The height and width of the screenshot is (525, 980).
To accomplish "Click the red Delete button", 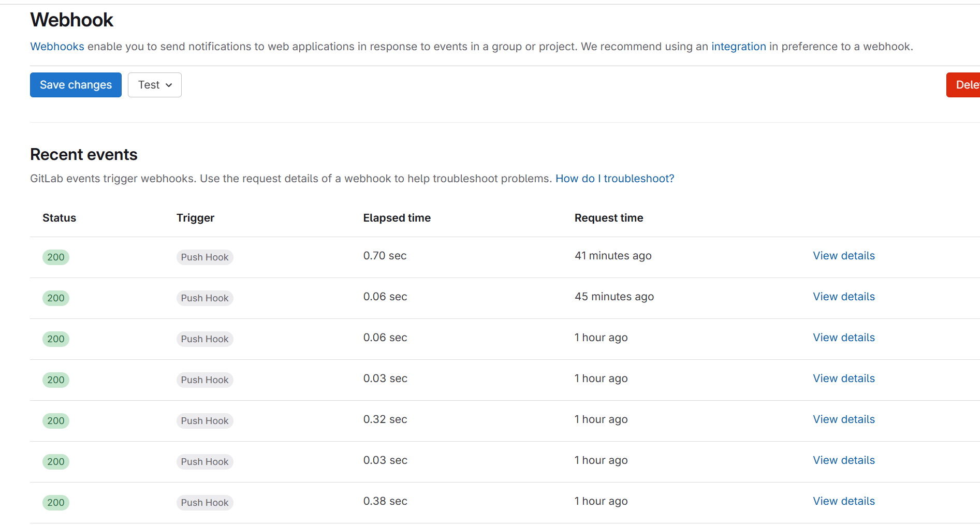I will 965,85.
